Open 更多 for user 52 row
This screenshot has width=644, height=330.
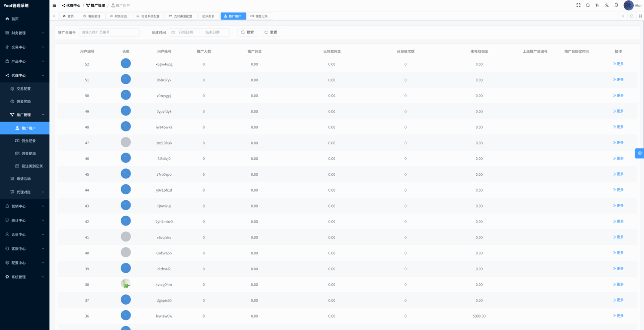(618, 64)
